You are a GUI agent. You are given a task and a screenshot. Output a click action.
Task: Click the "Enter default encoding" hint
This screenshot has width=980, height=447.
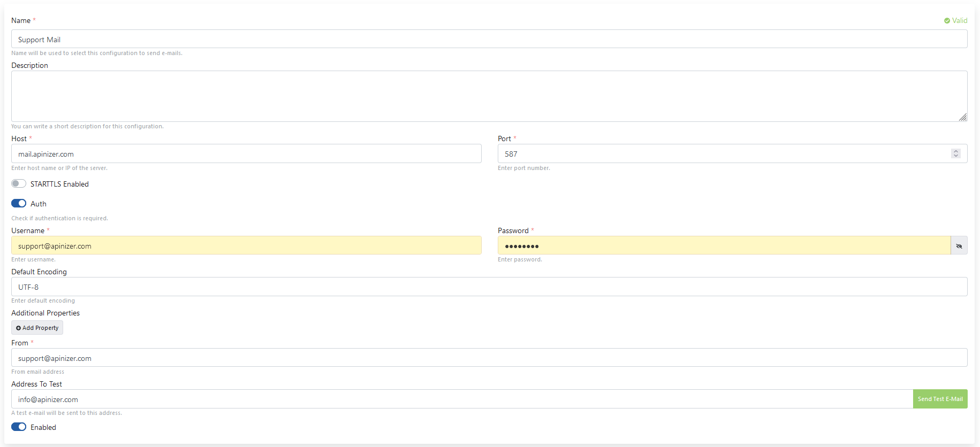pyautogui.click(x=43, y=300)
